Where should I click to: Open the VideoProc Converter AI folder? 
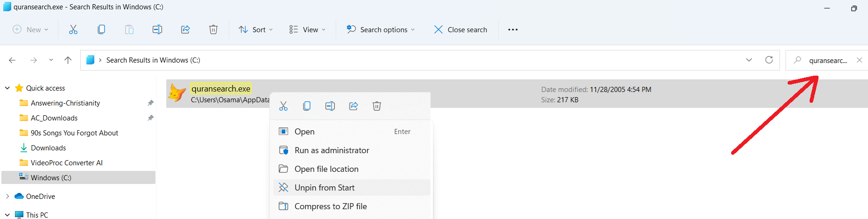[67, 163]
